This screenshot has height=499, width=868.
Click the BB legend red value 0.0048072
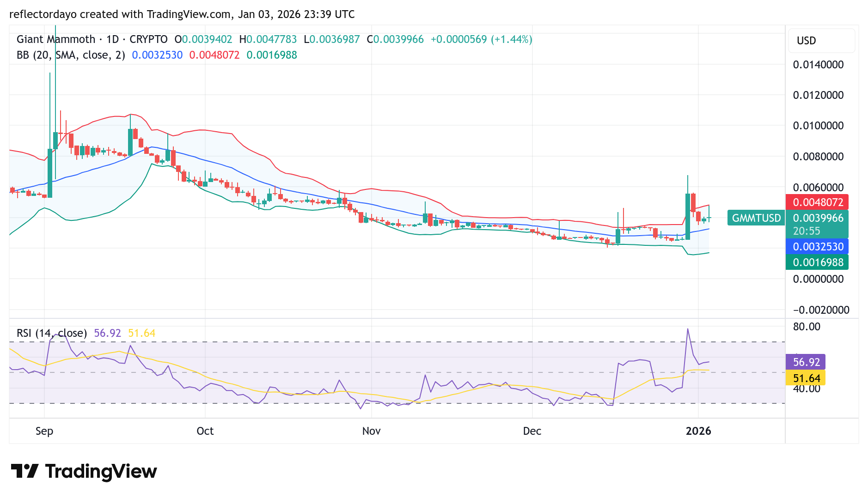click(x=214, y=55)
